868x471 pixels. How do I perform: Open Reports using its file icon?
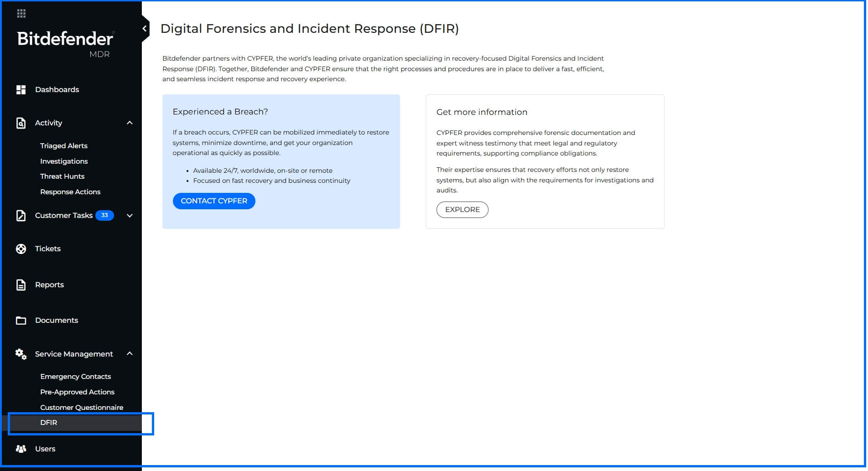[x=21, y=285]
